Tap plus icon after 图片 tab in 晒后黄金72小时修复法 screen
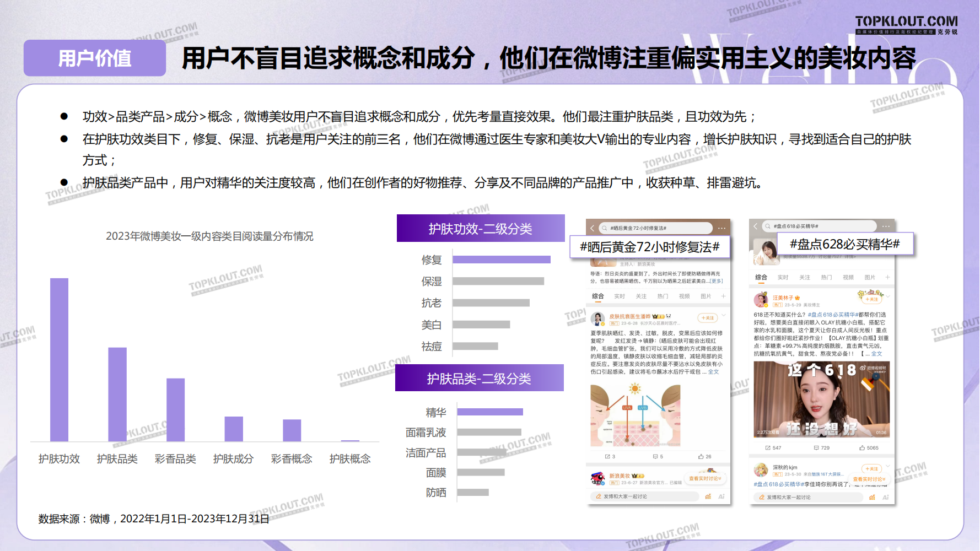Image resolution: width=980 pixels, height=551 pixels. pos(723,296)
